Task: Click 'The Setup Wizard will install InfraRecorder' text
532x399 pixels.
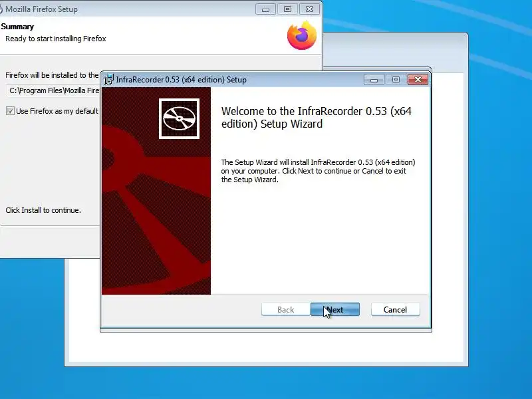Action: pos(319,171)
